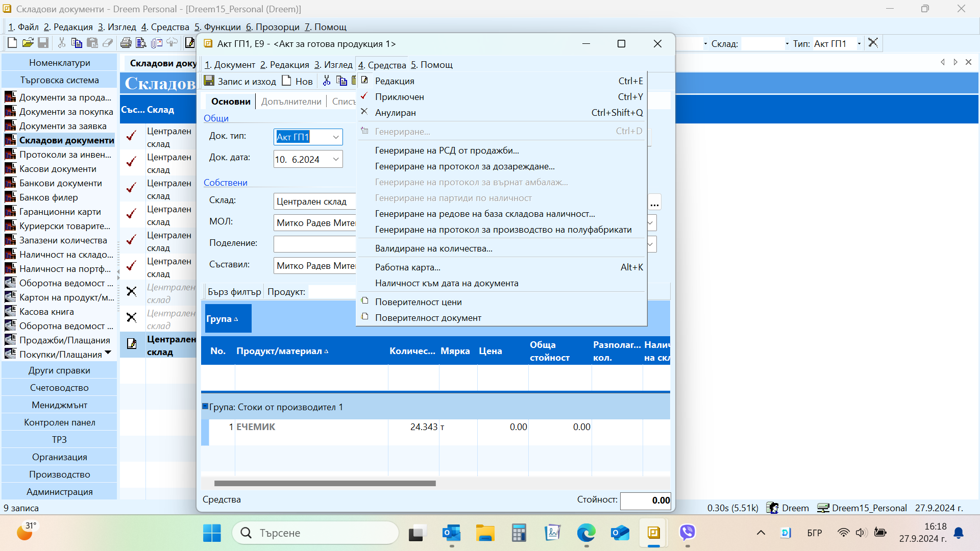Select Валидиране на количества menu entry
This screenshot has height=551, width=980.
point(502,248)
